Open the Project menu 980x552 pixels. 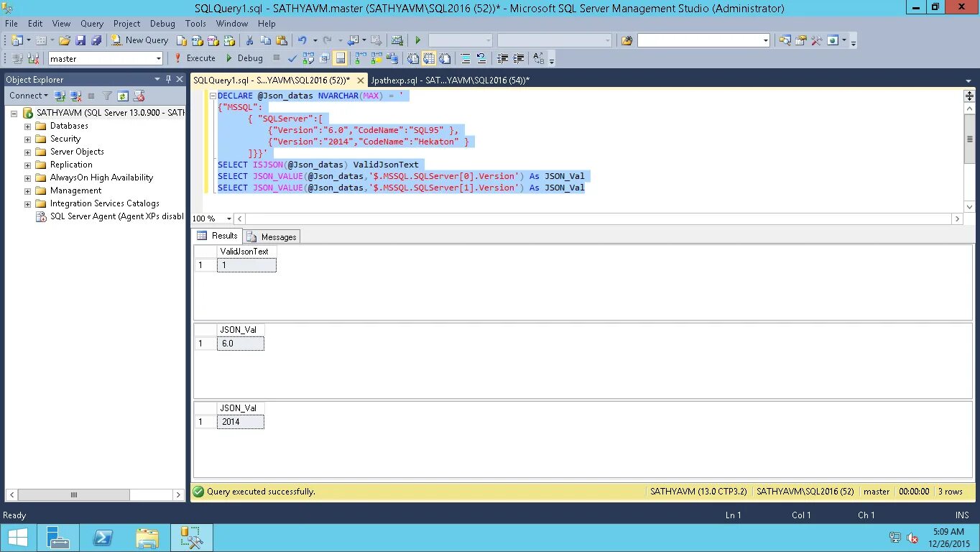[x=126, y=23]
